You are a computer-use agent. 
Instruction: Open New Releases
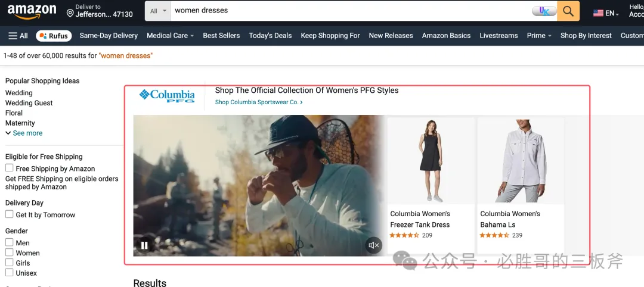391,36
